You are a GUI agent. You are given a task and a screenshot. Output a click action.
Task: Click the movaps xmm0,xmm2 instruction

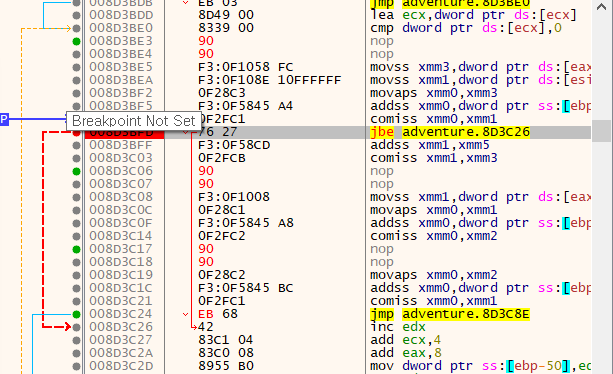tap(434, 275)
